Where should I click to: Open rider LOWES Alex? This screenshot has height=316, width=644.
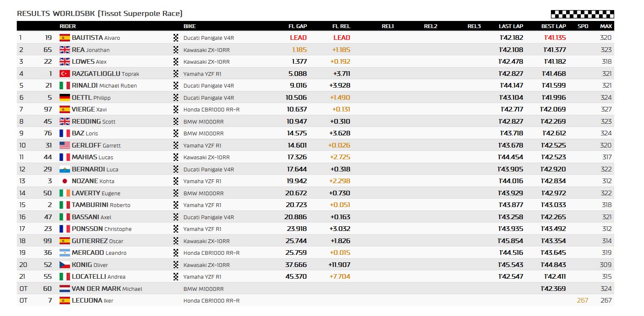[x=89, y=62]
